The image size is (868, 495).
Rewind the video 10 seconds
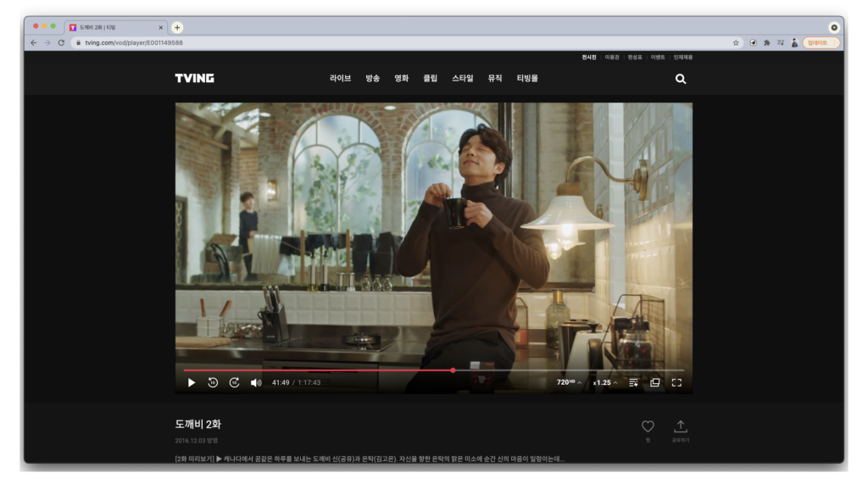pos(213,382)
